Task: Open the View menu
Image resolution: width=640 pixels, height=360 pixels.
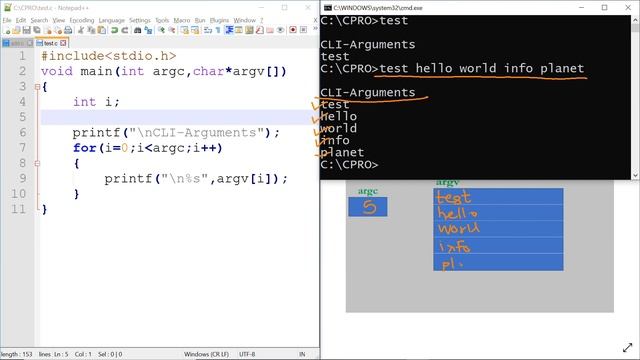Action: click(58, 20)
